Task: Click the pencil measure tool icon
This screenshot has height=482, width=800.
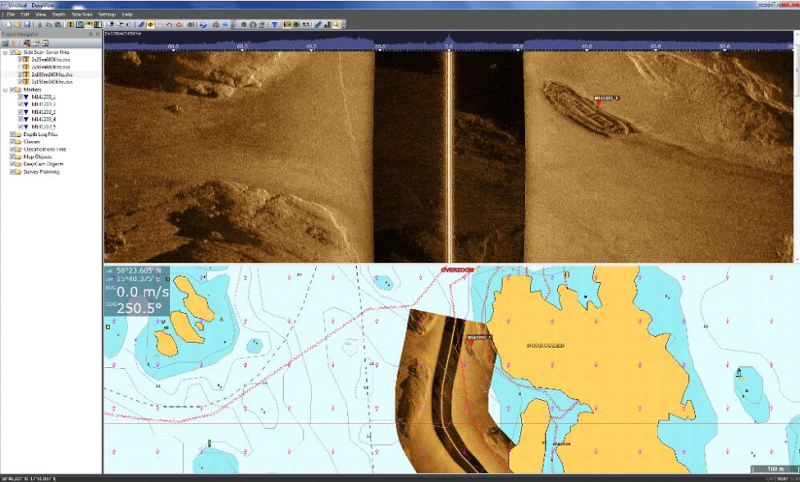Action: (318, 24)
